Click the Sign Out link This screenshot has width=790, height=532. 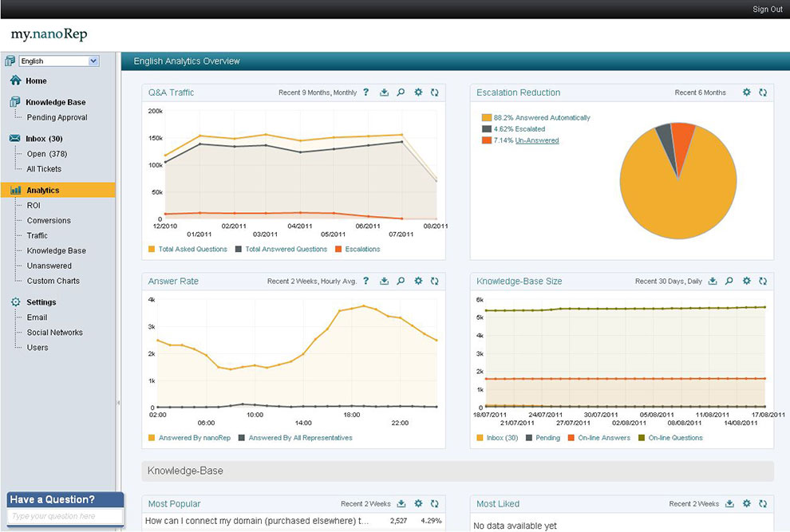click(768, 9)
